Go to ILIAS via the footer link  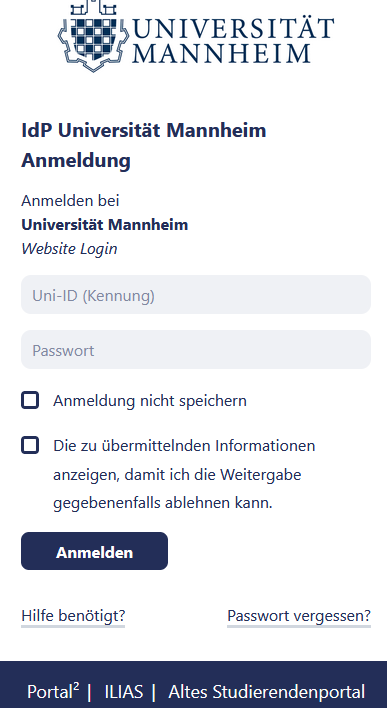tap(124, 692)
